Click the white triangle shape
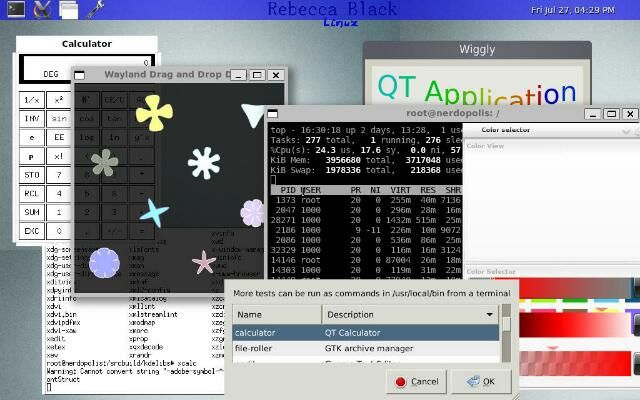 (x=254, y=114)
